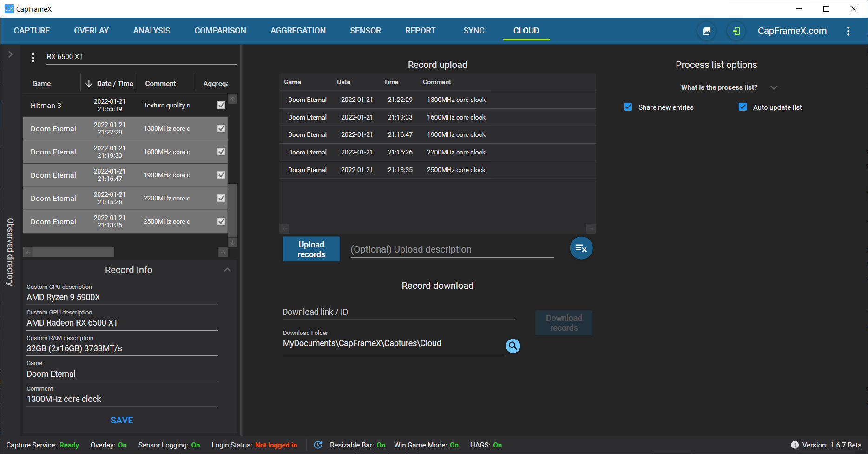Click the download folder search icon
The height and width of the screenshot is (454, 868).
[513, 346]
